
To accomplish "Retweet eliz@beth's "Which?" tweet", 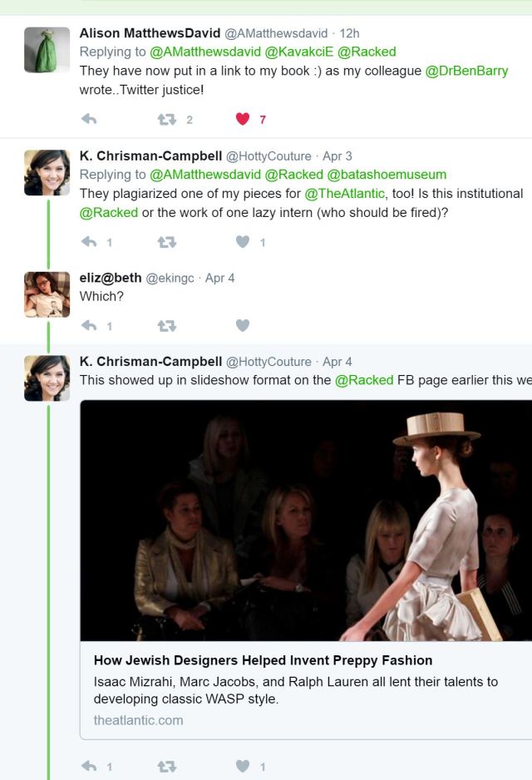I will point(167,325).
